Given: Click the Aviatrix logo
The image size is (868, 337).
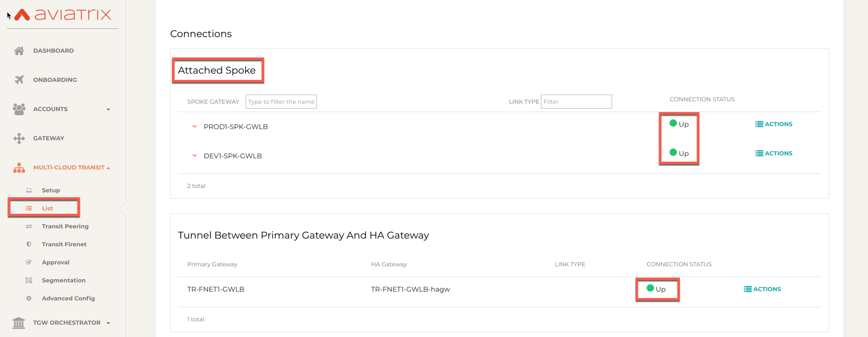Looking at the screenshot, I should (x=63, y=15).
